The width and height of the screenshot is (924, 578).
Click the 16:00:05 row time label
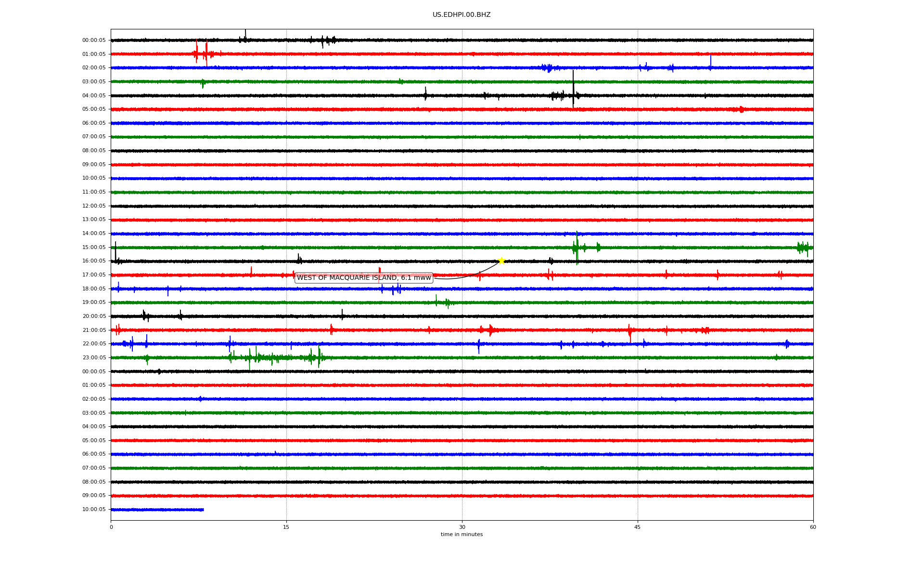tap(94, 261)
